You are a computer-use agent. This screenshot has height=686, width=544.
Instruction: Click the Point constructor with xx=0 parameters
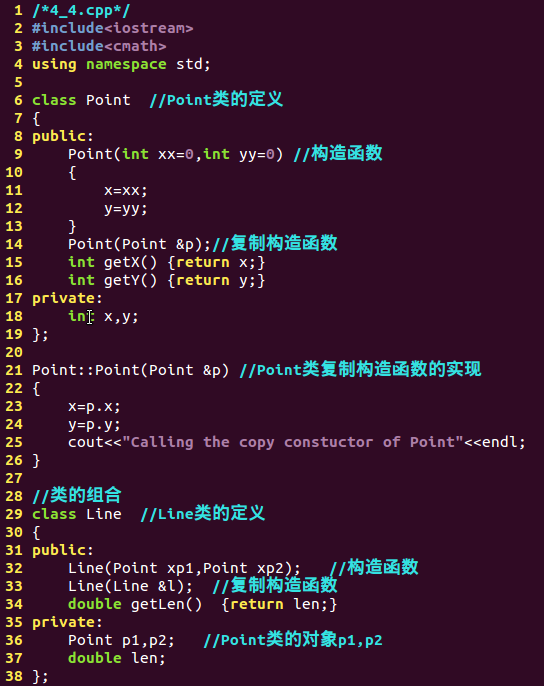pos(175,154)
